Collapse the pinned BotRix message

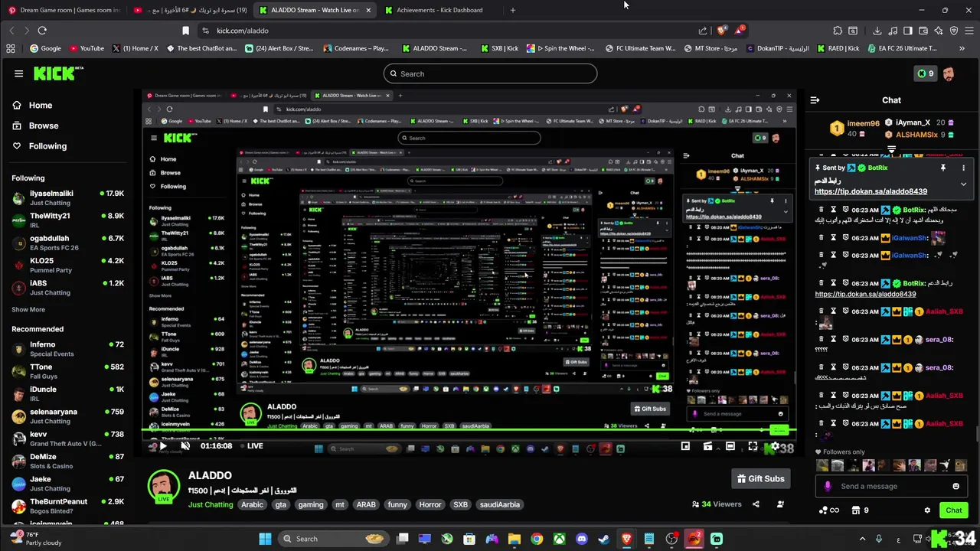[963, 184]
